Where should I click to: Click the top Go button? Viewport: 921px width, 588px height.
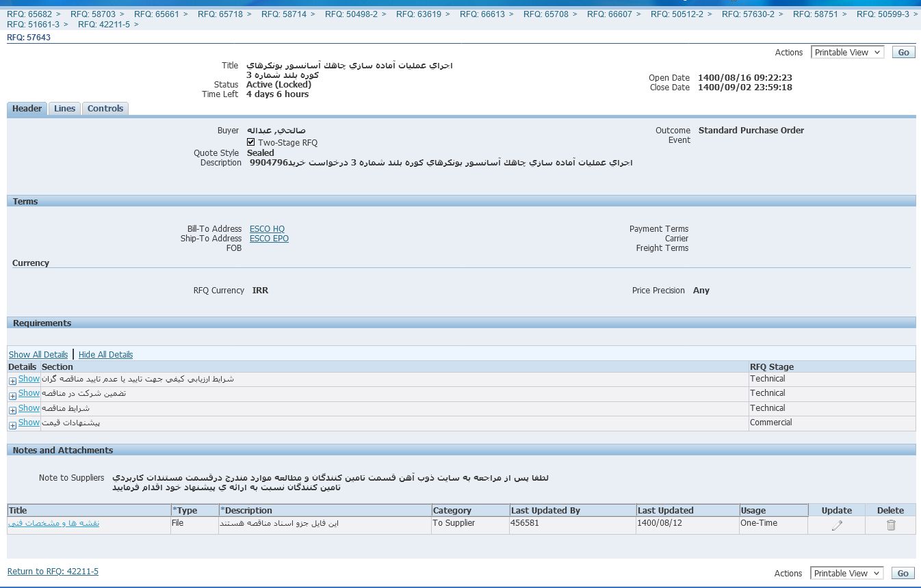pos(903,53)
